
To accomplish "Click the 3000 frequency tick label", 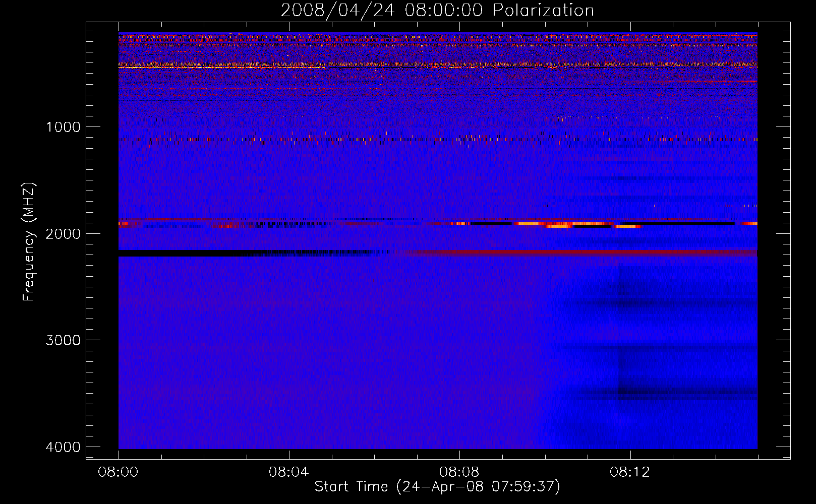I will [x=63, y=340].
